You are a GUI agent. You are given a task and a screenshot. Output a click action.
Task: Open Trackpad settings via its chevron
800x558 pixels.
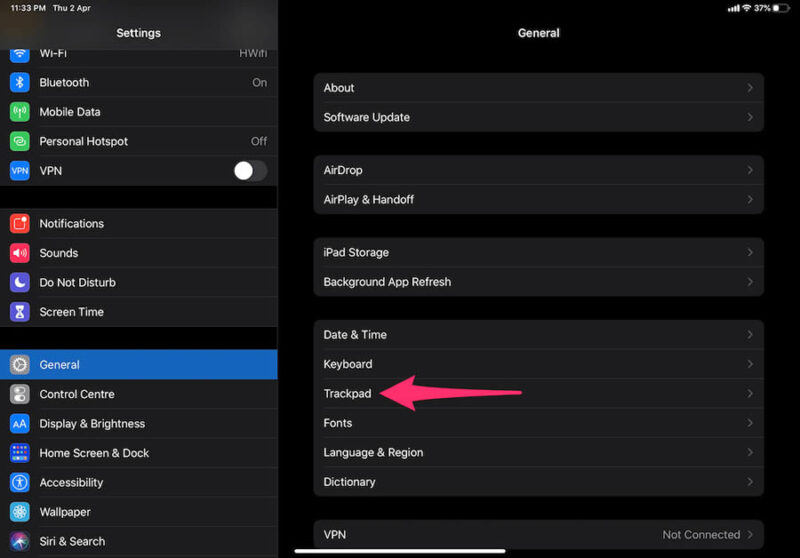tap(750, 394)
